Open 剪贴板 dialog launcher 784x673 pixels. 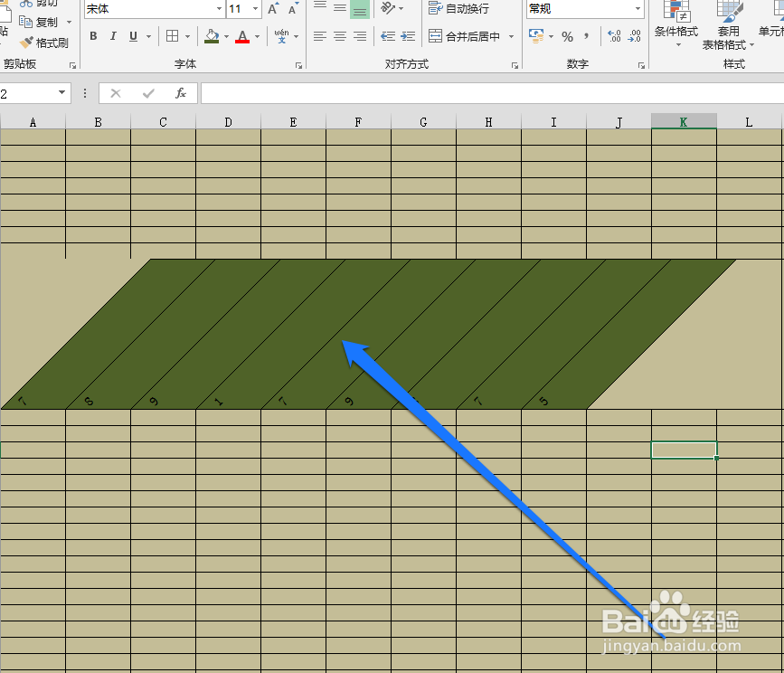73,65
